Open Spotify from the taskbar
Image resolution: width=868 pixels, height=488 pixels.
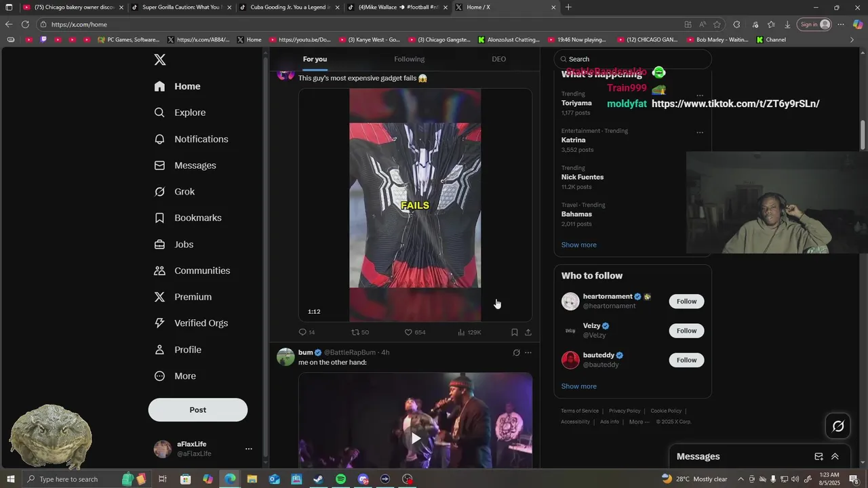(x=340, y=479)
